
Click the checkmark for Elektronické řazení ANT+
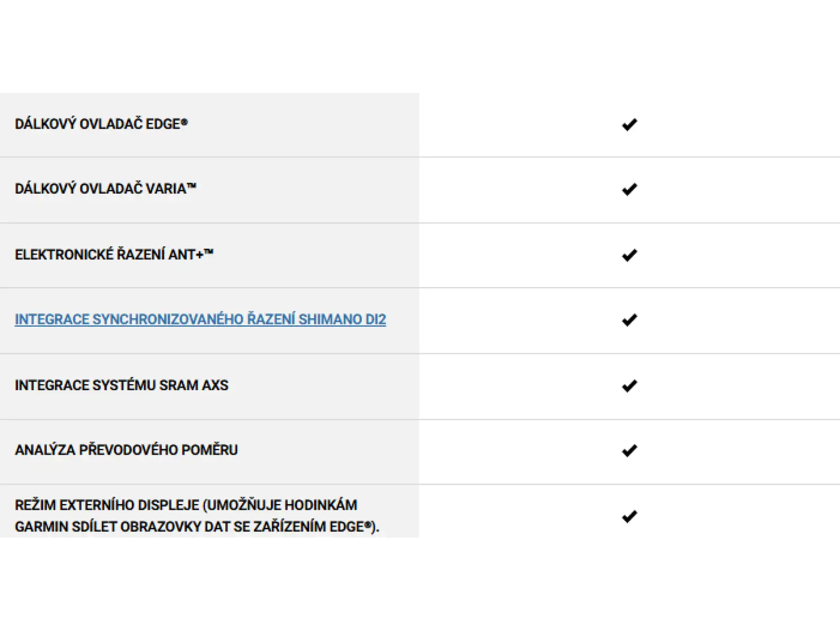tap(629, 255)
